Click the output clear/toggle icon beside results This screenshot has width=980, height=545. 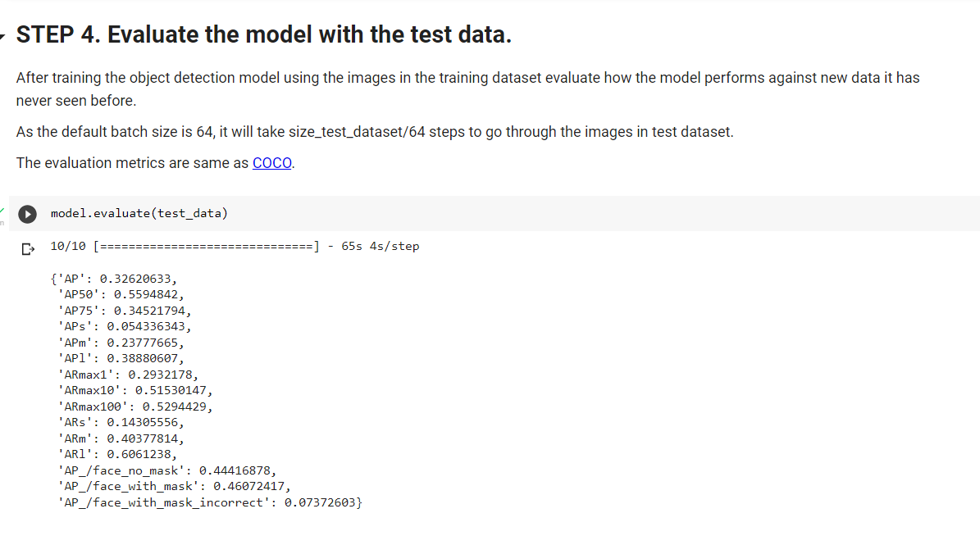pos(28,248)
